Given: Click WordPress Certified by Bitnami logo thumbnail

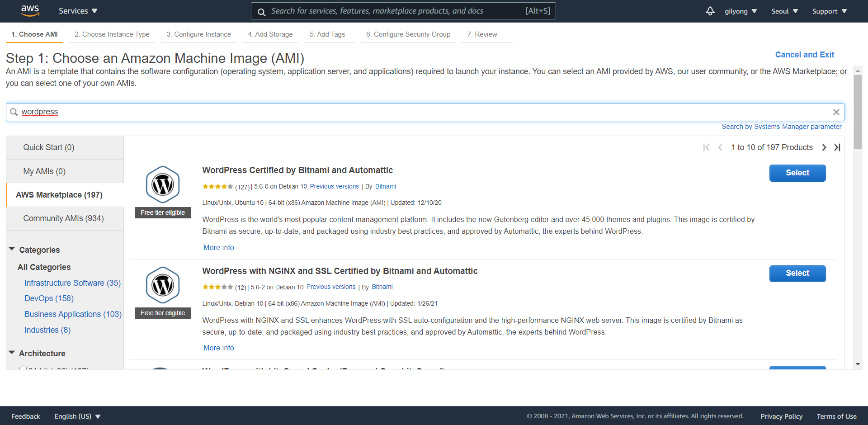Looking at the screenshot, I should (x=163, y=184).
